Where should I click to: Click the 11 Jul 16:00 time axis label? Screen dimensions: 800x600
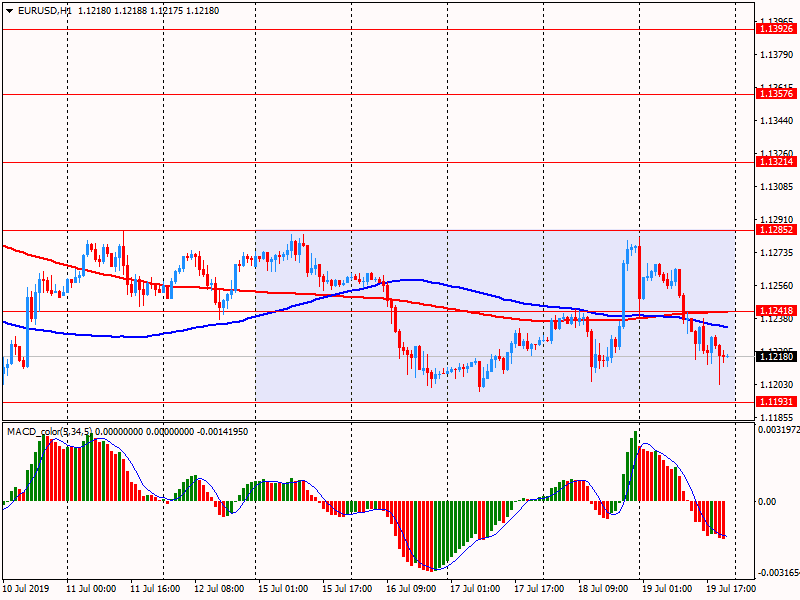tap(155, 589)
